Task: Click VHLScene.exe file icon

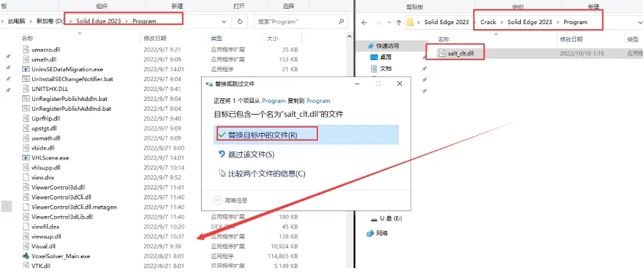Action: click(25, 157)
